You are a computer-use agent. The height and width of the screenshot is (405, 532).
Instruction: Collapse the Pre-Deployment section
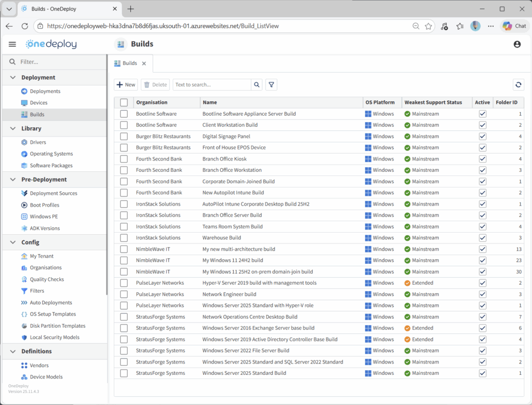coord(13,180)
